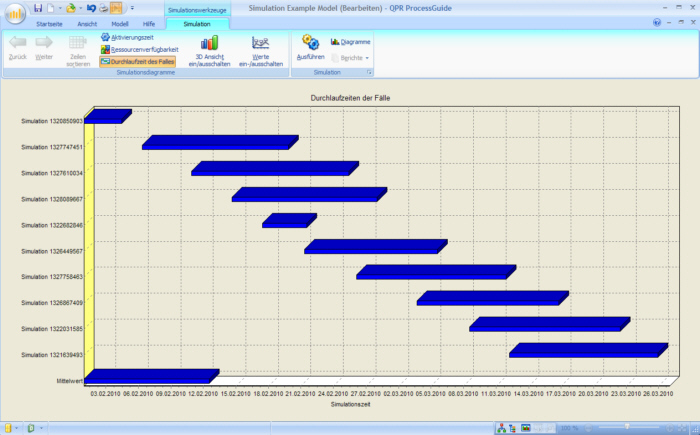Image resolution: width=700 pixels, height=435 pixels.
Task: Click the 100 % zoom level
Action: click(569, 428)
